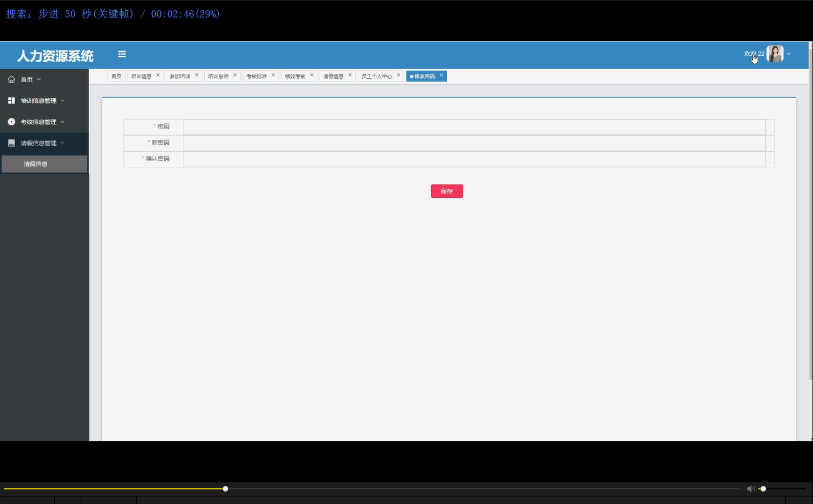The width and height of the screenshot is (813, 504).
Task: Click into the 新密码 input field
Action: [474, 143]
